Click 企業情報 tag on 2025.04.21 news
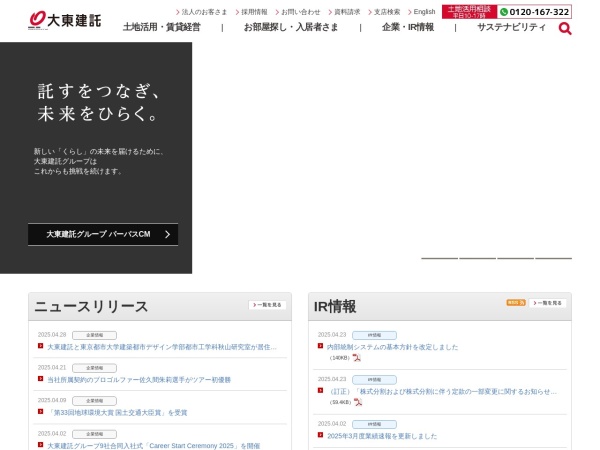This screenshot has width=600, height=450. pos(94,368)
